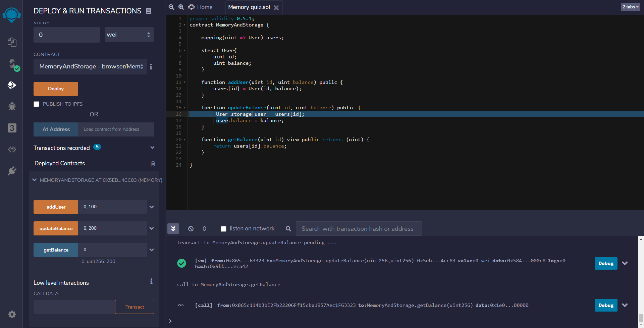Viewport: 644px width, 328px height.
Task: Run the updateBalance function button
Action: pos(56,228)
